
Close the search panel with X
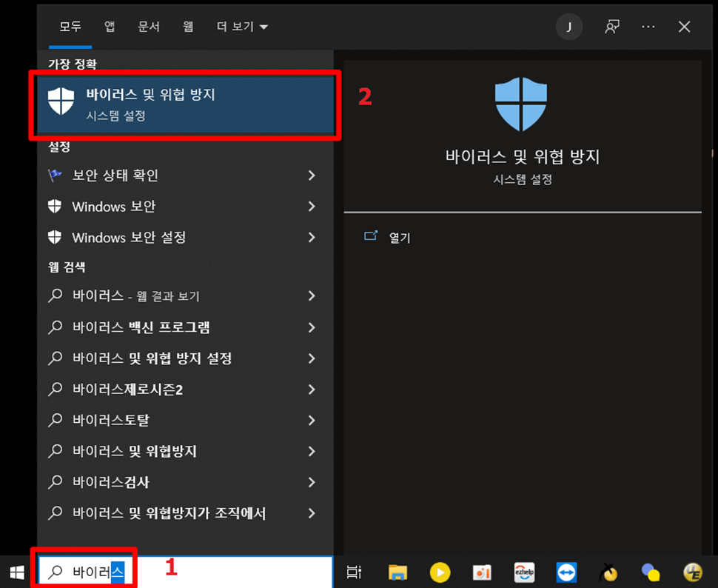(684, 27)
